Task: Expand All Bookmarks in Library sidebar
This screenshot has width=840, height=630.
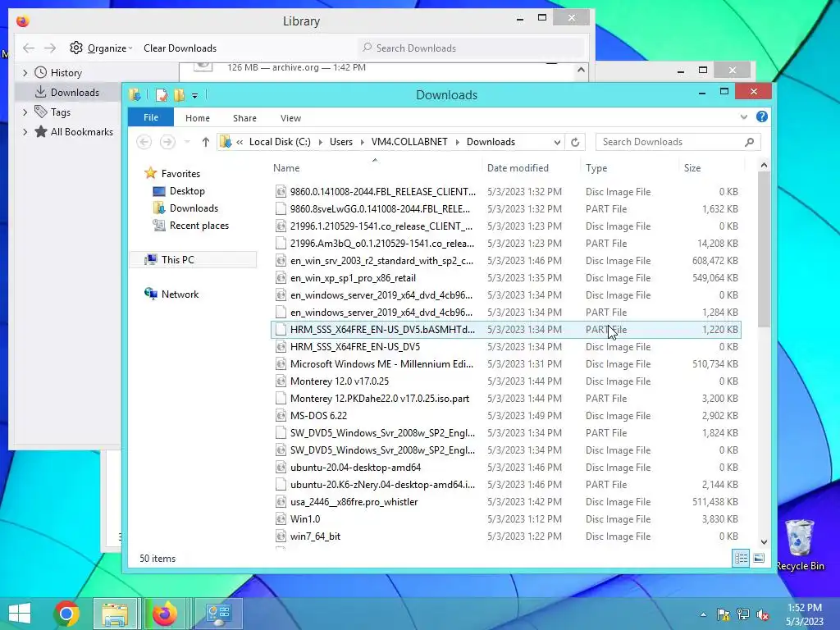Action: 25,132
